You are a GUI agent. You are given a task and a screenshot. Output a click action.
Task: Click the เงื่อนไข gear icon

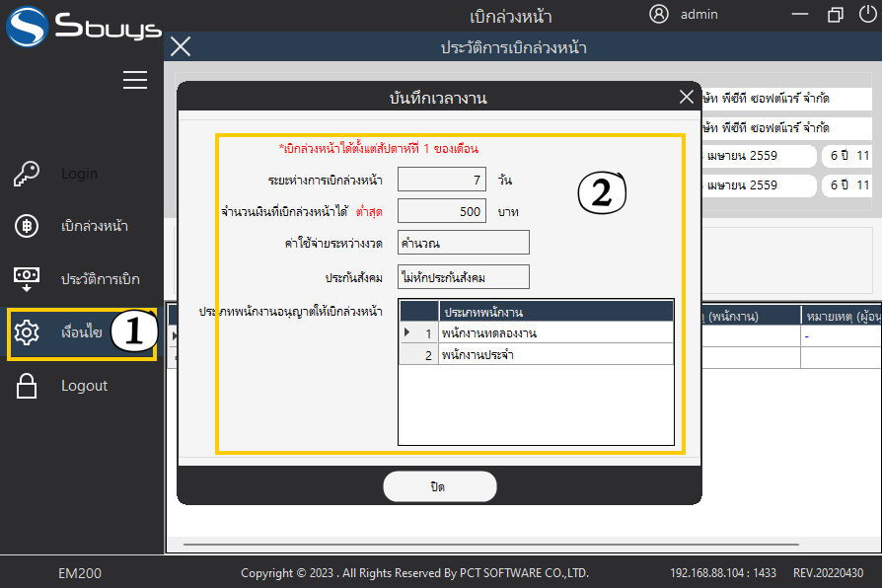pos(27,332)
